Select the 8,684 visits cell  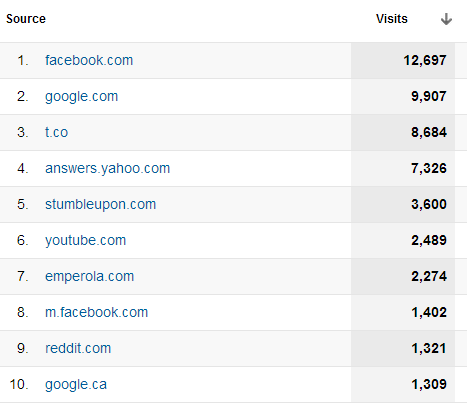pyautogui.click(x=403, y=132)
